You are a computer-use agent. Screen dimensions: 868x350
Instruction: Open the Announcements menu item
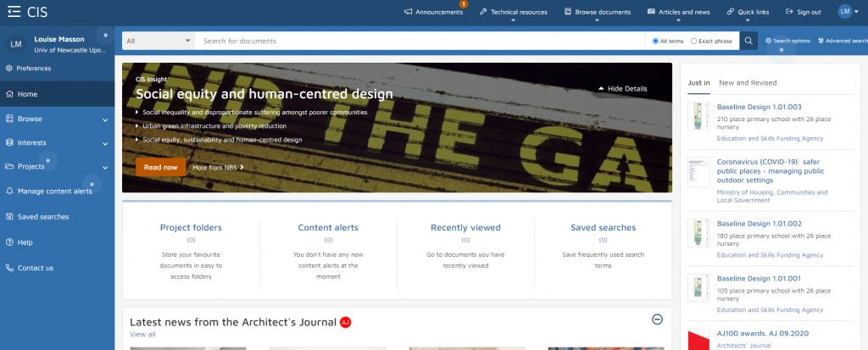point(433,12)
